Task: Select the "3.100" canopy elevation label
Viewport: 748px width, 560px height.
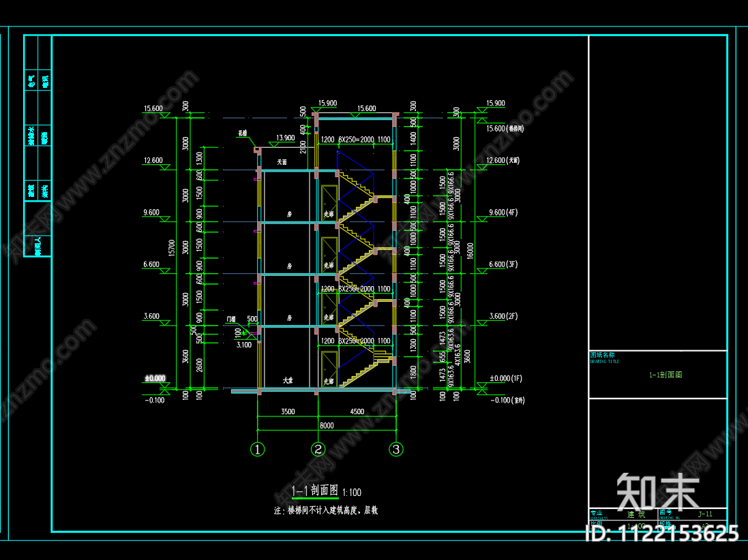Action: click(244, 345)
